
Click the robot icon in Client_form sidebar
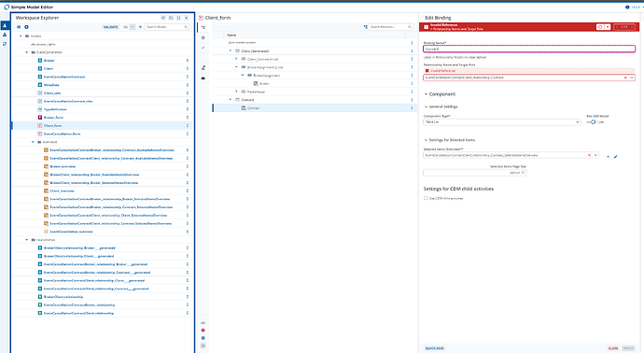coord(203,78)
